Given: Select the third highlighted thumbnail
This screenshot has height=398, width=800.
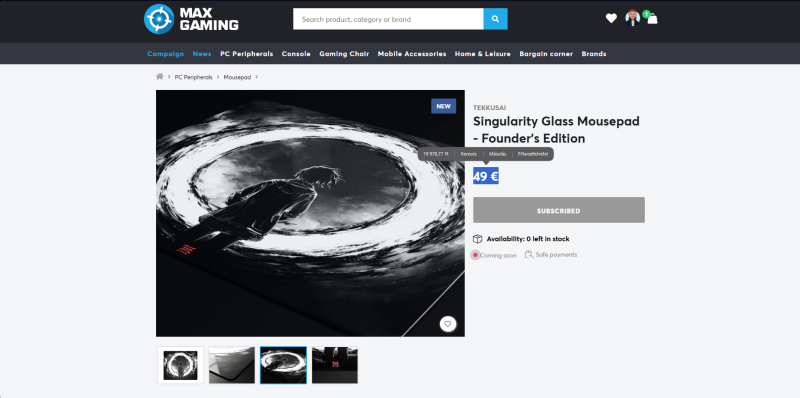Looking at the screenshot, I should (283, 365).
